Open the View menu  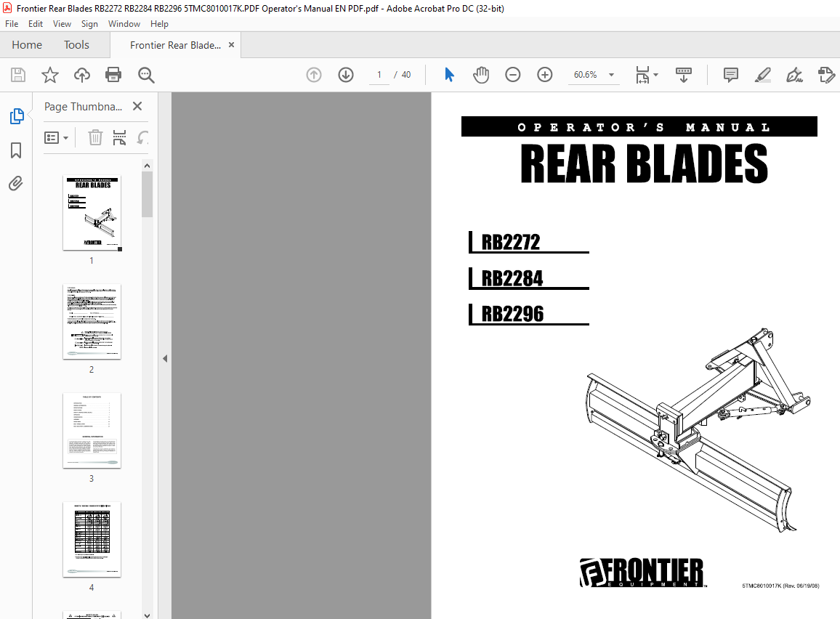pos(62,24)
